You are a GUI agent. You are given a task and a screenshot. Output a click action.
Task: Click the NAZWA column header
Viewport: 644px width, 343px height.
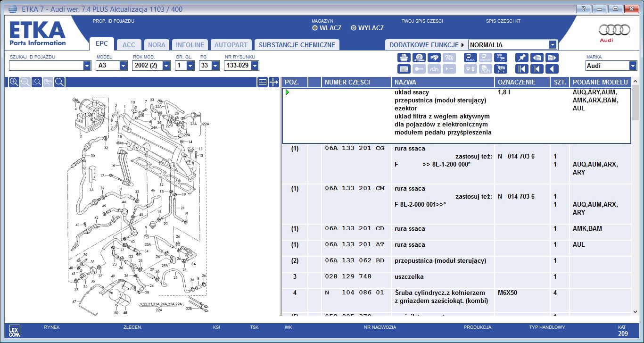pos(443,82)
